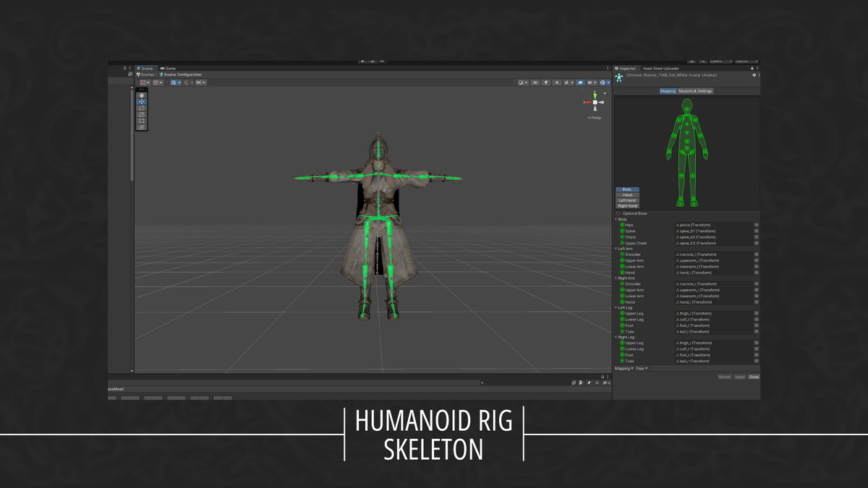Click the Avatar Configuration breadcrumb icon

(x=162, y=74)
